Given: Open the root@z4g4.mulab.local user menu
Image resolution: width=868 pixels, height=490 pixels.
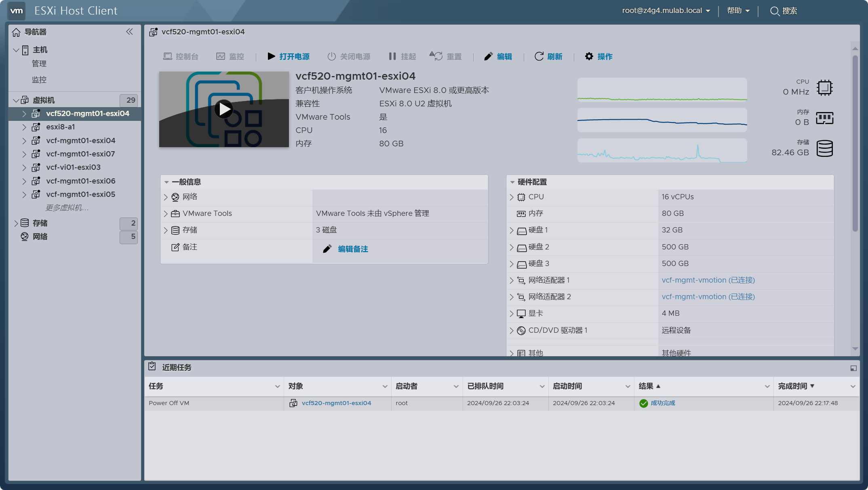Looking at the screenshot, I should pos(666,11).
